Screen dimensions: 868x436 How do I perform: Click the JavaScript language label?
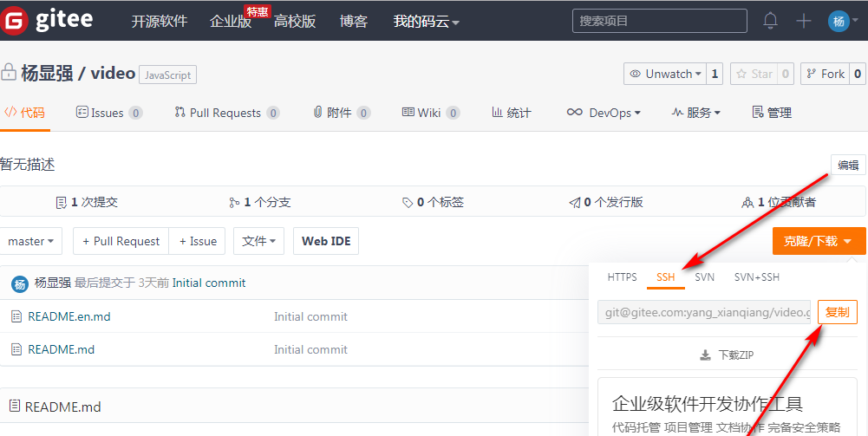(167, 75)
